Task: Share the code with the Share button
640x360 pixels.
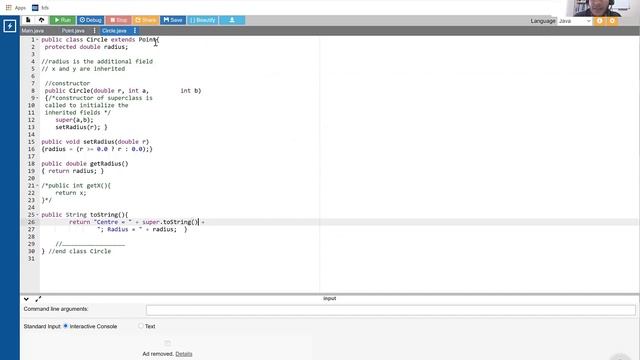Action: (146, 20)
